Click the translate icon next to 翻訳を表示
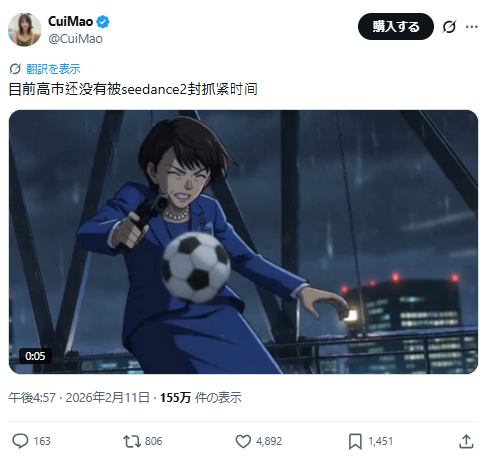The width and height of the screenshot is (486, 458). (15, 69)
